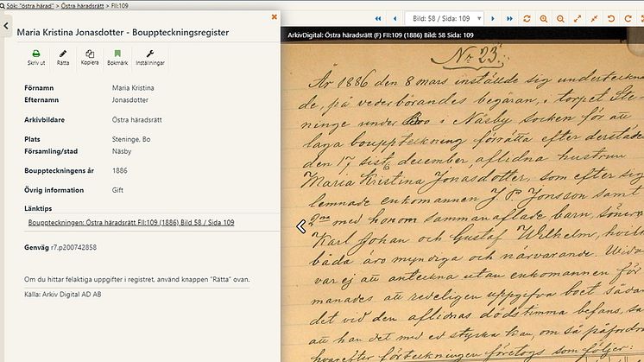Viewport: 644px width, 362px height.
Task: Click the Arkivbildare Östra häradsrätt value
Action: 136,120
